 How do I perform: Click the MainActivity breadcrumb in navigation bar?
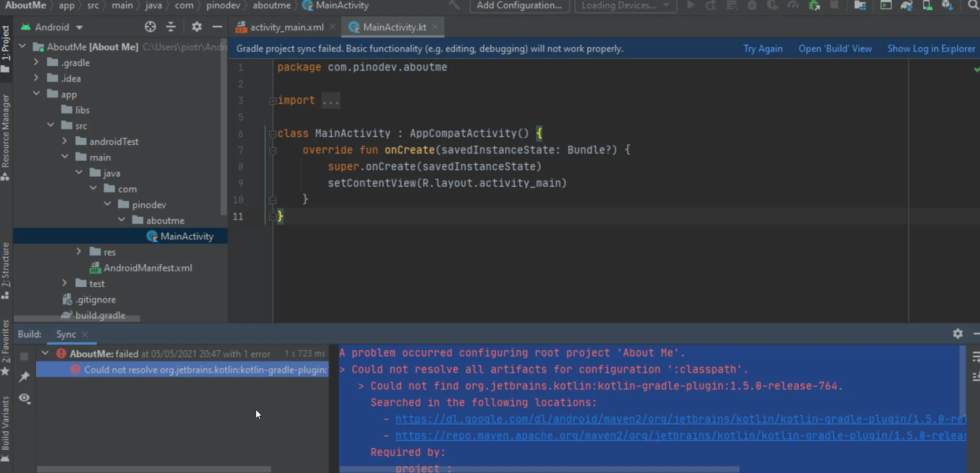click(x=335, y=5)
